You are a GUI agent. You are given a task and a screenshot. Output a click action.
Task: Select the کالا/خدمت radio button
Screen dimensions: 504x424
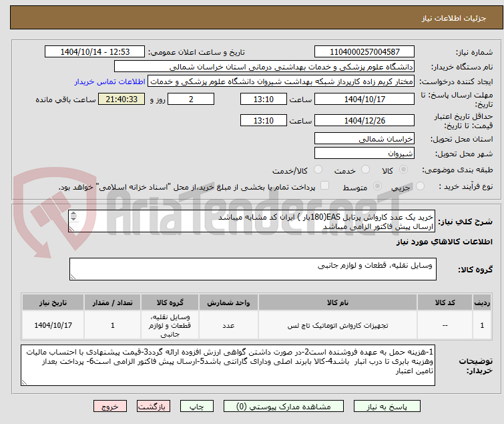tap(318, 170)
